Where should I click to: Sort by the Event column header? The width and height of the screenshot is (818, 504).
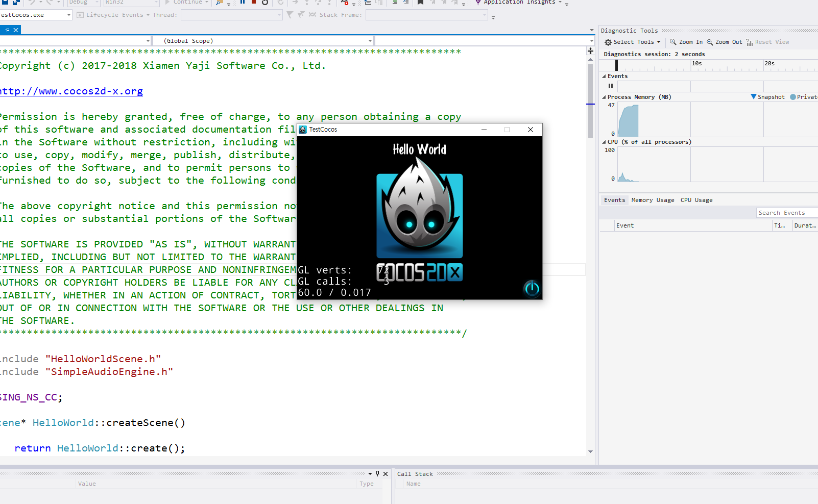(693, 225)
